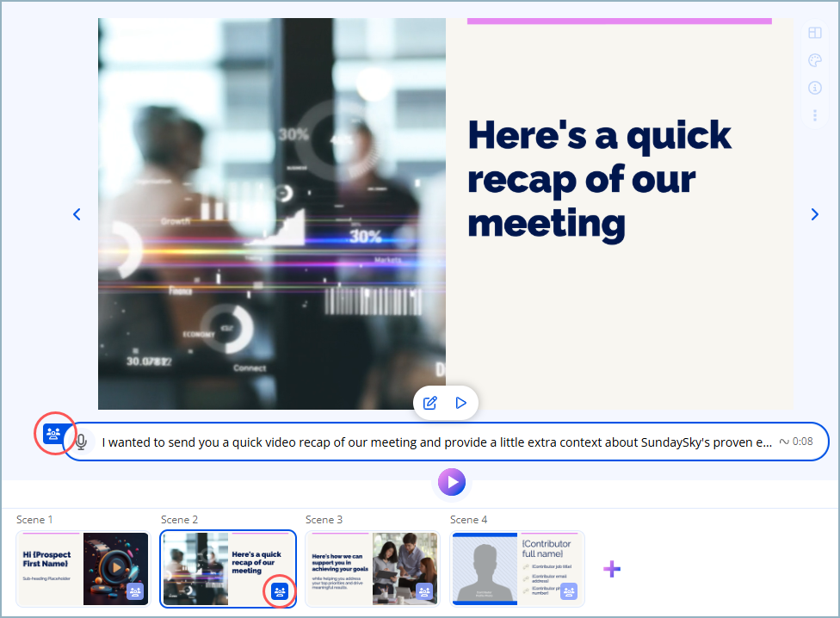The width and height of the screenshot is (840, 618).
Task: Click the plus button to add a new scene
Action: (x=612, y=568)
